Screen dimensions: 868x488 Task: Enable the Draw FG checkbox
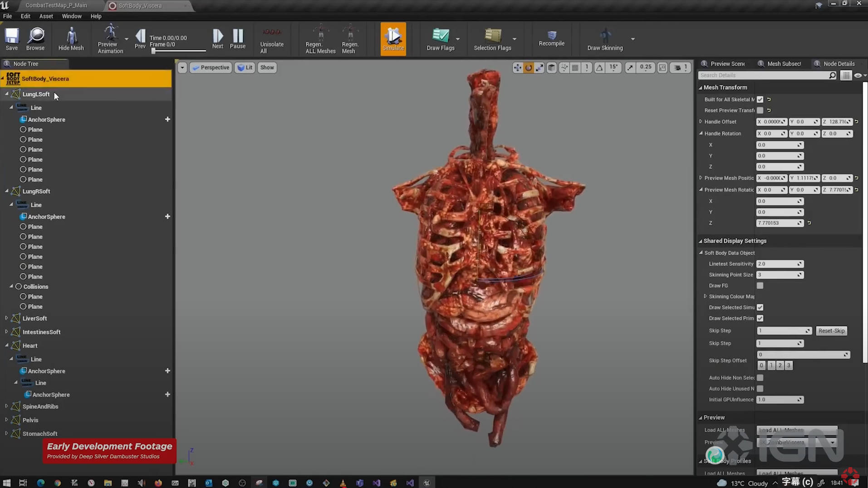tap(760, 286)
